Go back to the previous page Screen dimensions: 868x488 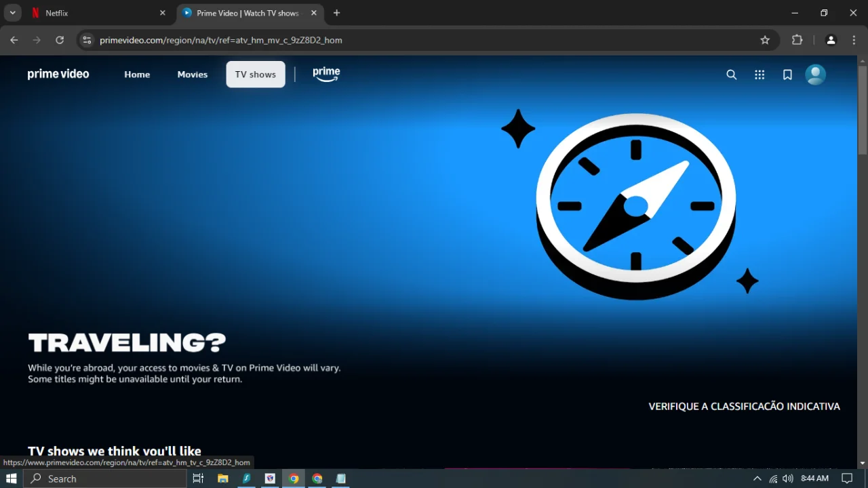pos(14,40)
